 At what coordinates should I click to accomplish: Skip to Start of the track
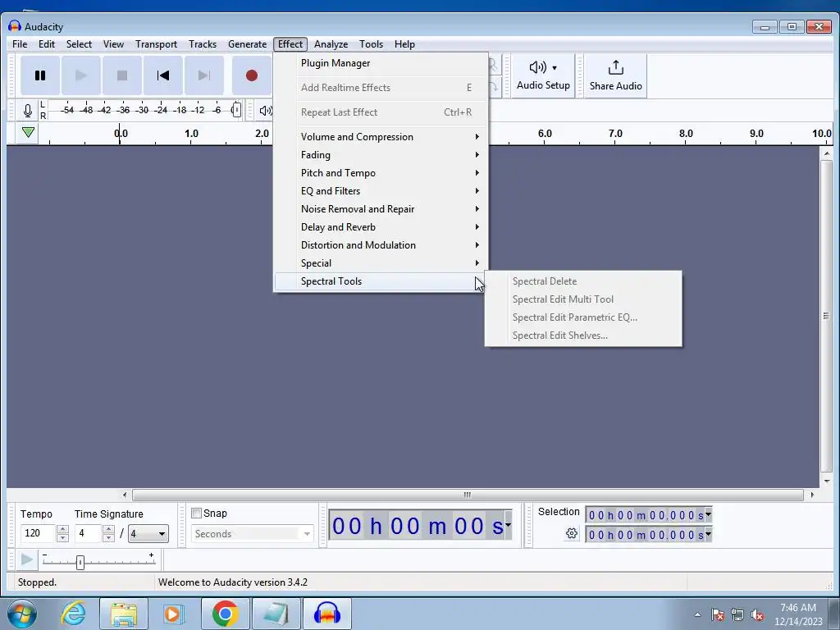coord(163,75)
